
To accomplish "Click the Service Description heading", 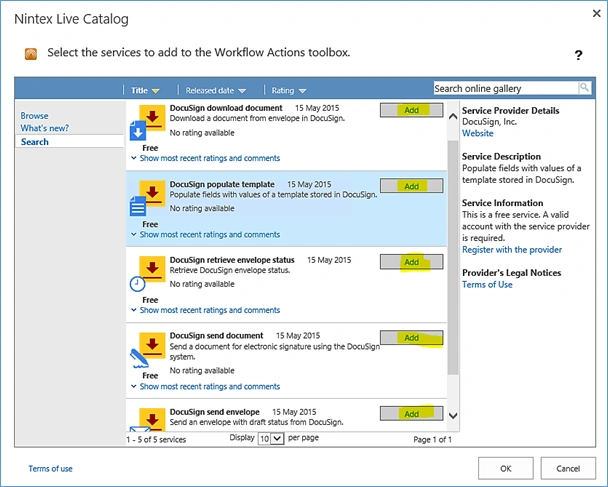I will tap(501, 156).
